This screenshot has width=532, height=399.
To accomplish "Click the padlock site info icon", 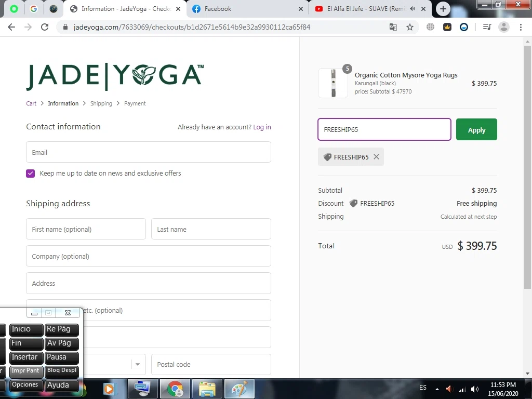I will (x=65, y=27).
